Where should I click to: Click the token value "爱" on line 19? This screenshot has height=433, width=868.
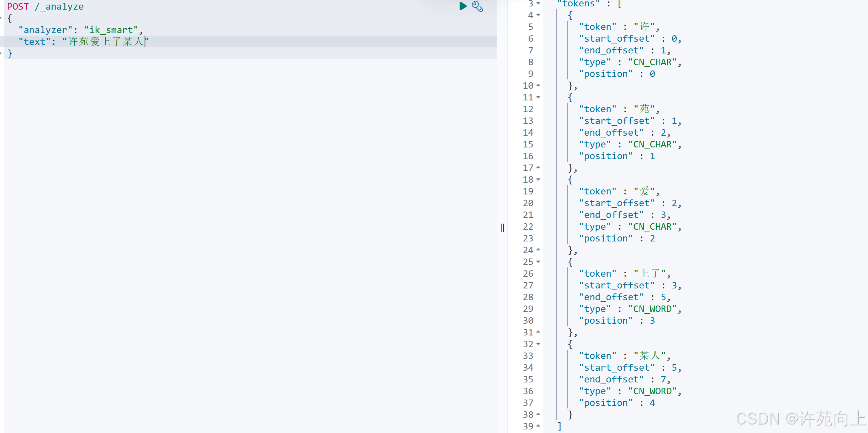click(644, 191)
